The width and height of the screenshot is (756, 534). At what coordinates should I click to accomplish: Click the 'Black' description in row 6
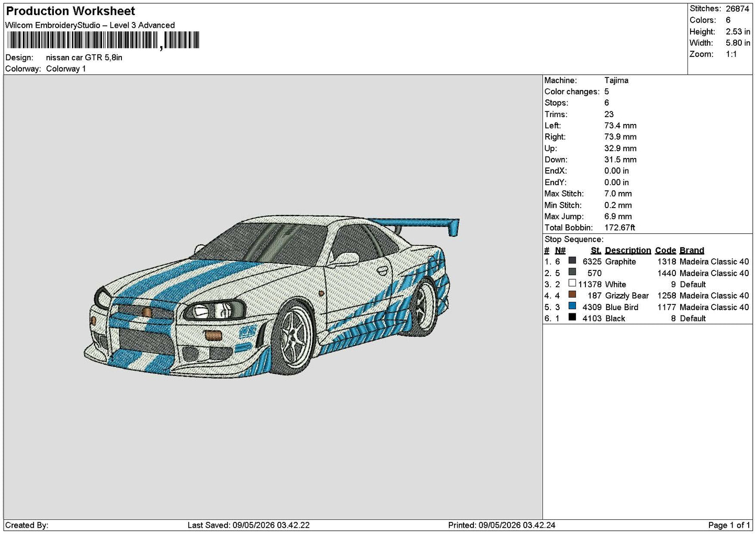(x=615, y=319)
